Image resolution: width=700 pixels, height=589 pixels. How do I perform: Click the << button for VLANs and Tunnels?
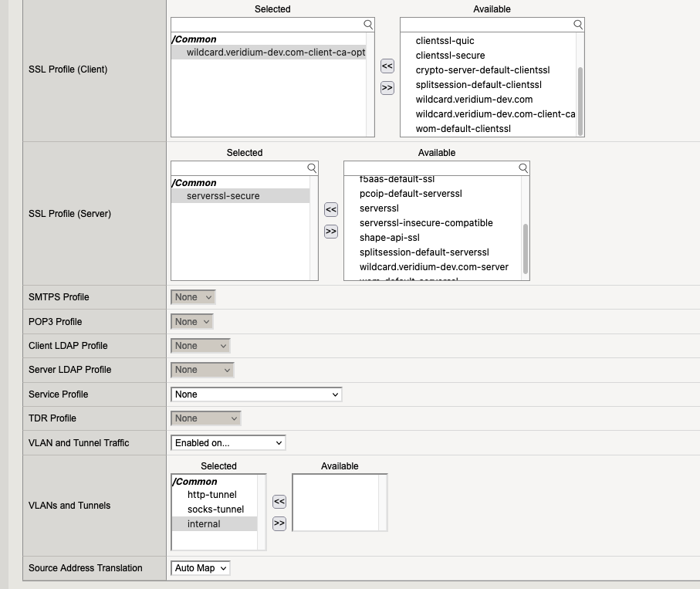click(x=279, y=502)
